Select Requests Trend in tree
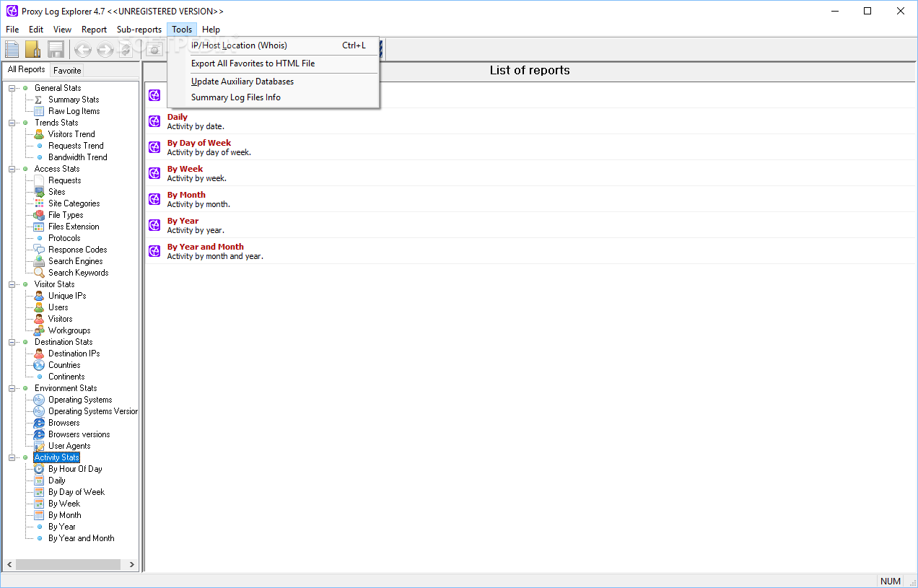 coord(76,146)
